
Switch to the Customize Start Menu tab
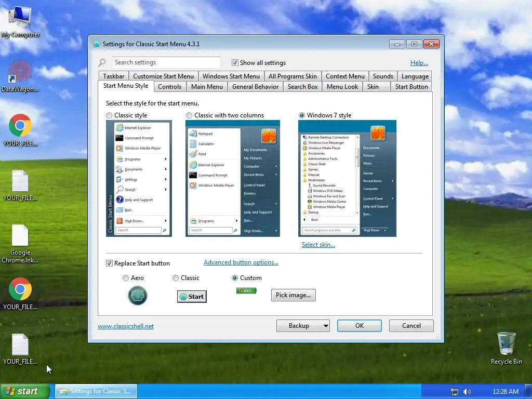tap(163, 76)
